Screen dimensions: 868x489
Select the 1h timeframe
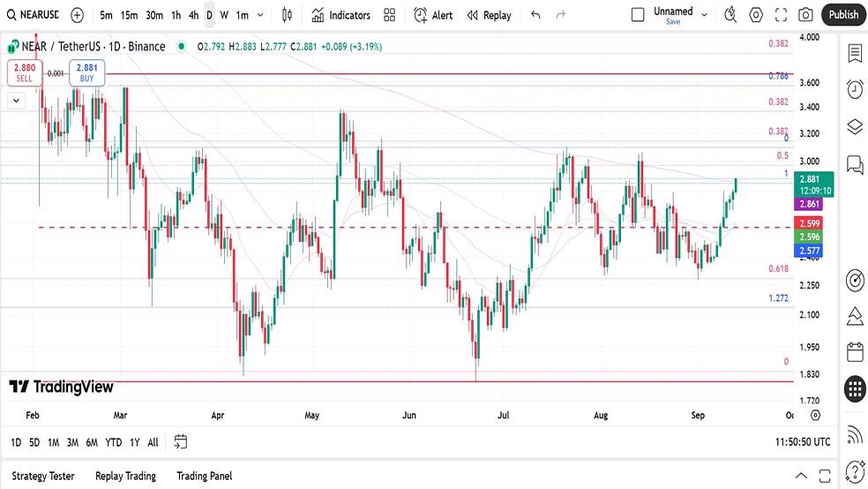(x=176, y=15)
